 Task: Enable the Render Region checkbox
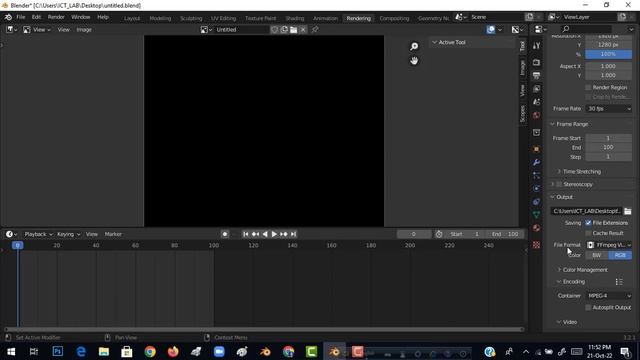pos(588,87)
